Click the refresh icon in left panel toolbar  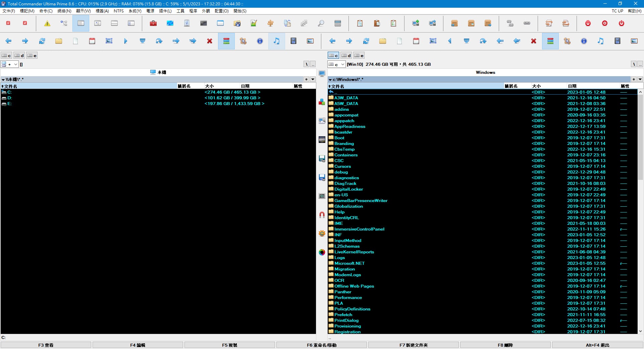(x=42, y=41)
